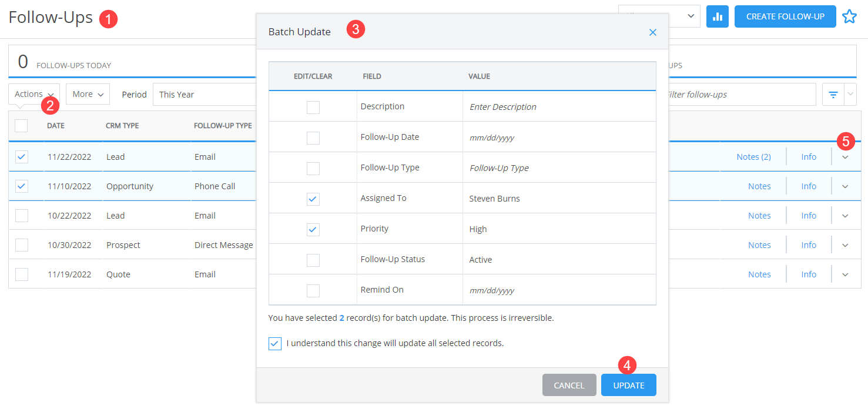Screen dimensions: 868x409
Task: Expand row menu for 11/10/2022 Opportunity
Action: [x=845, y=186]
